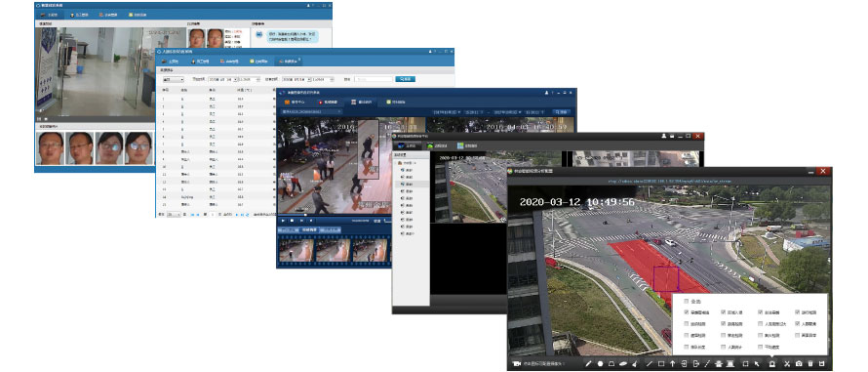Click the highlighted alarm siren icon
This screenshot has height=372, width=868.
pos(771,363)
